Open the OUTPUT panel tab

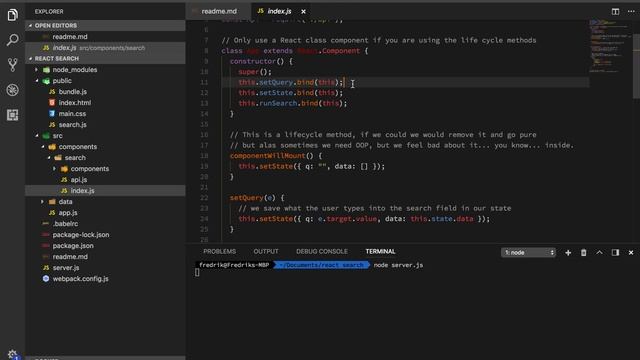[x=266, y=251]
